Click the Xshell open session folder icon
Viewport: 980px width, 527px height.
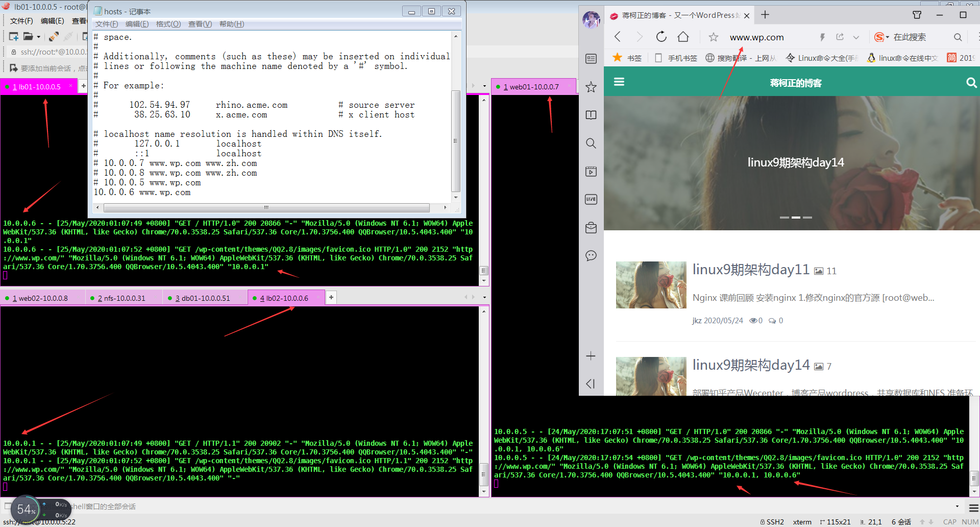[x=28, y=37]
